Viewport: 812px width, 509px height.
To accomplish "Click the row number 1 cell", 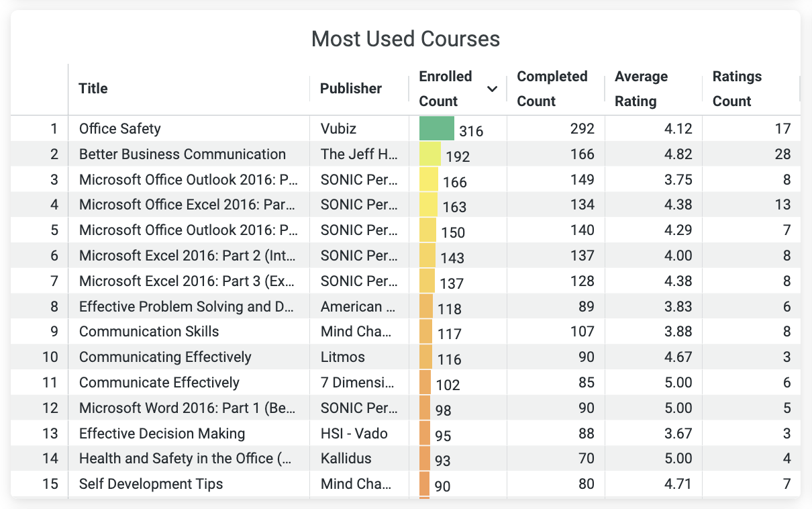I will 54,128.
